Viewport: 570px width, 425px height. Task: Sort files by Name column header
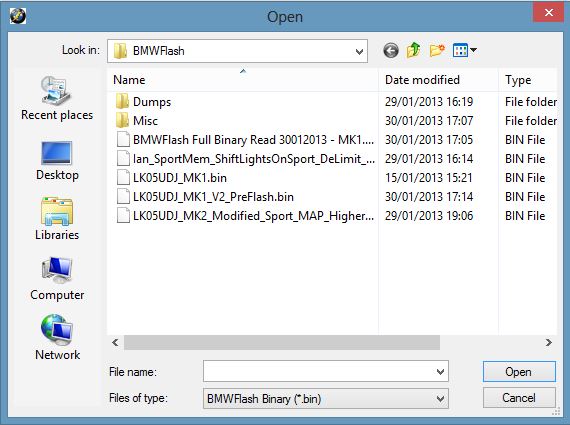[x=243, y=80]
